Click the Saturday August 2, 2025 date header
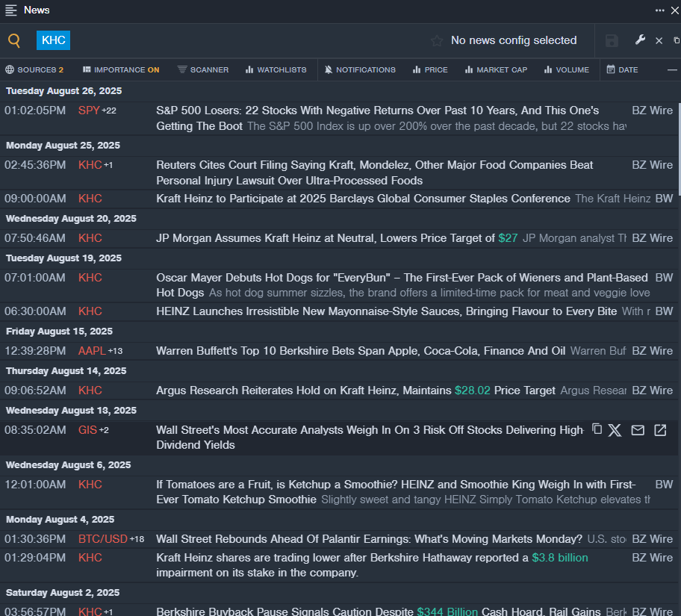Image resolution: width=681 pixels, height=616 pixels. (63, 593)
